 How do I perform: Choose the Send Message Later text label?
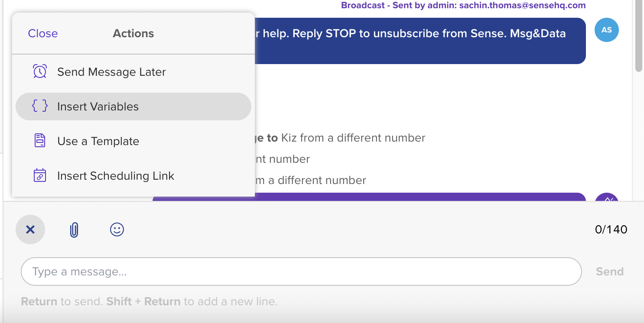tap(111, 72)
